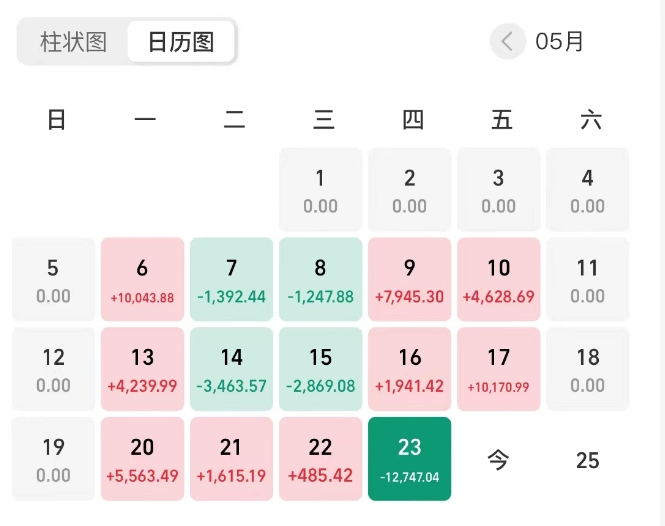The width and height of the screenshot is (665, 526).
Task: Open May 14 with -3,463.57 loss
Action: [x=231, y=369]
